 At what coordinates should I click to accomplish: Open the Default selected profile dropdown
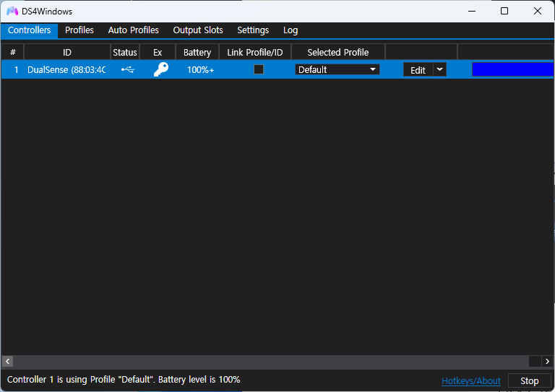coord(337,69)
